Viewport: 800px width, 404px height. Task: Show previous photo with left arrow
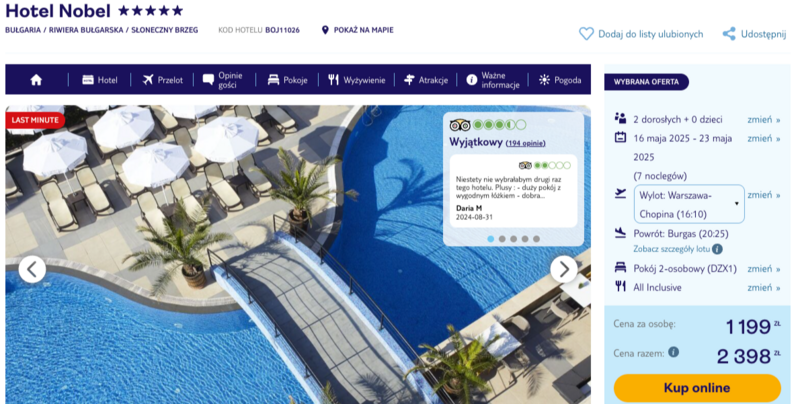(32, 269)
